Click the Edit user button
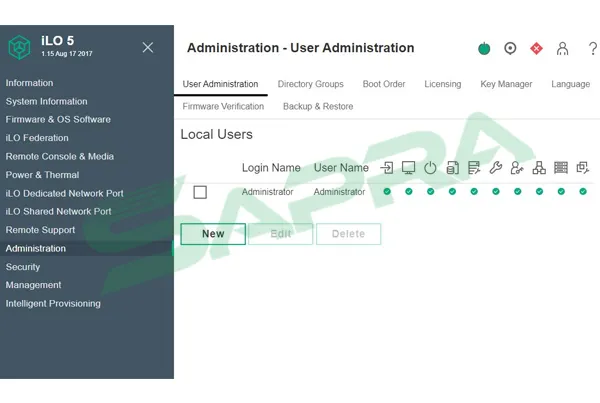 pos(280,234)
